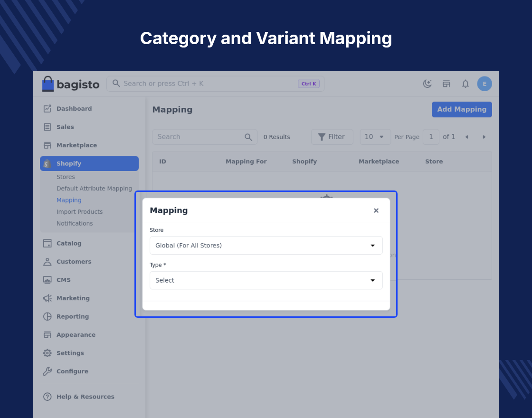Click the magnifier in the top search bar
The width and height of the screenshot is (532, 418).
coord(116,84)
